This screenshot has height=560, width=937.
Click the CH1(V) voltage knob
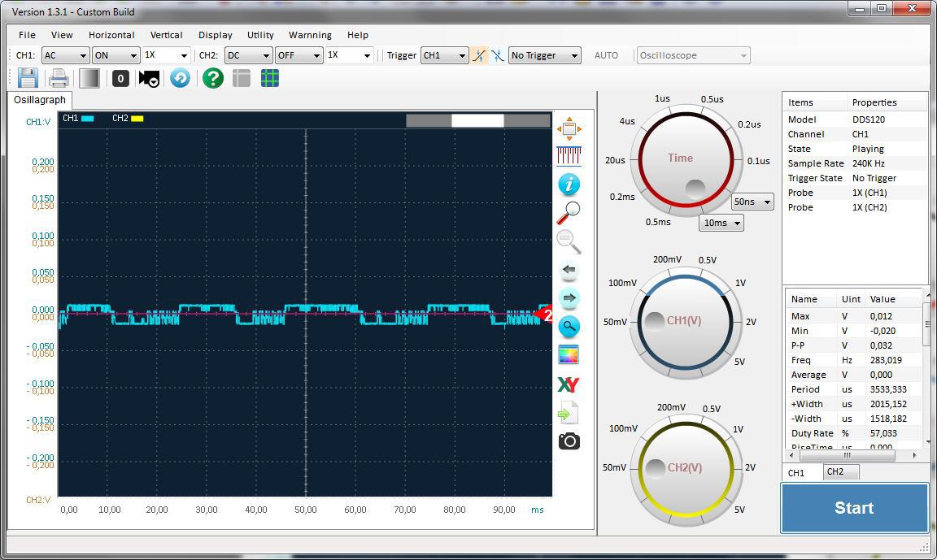[684, 320]
